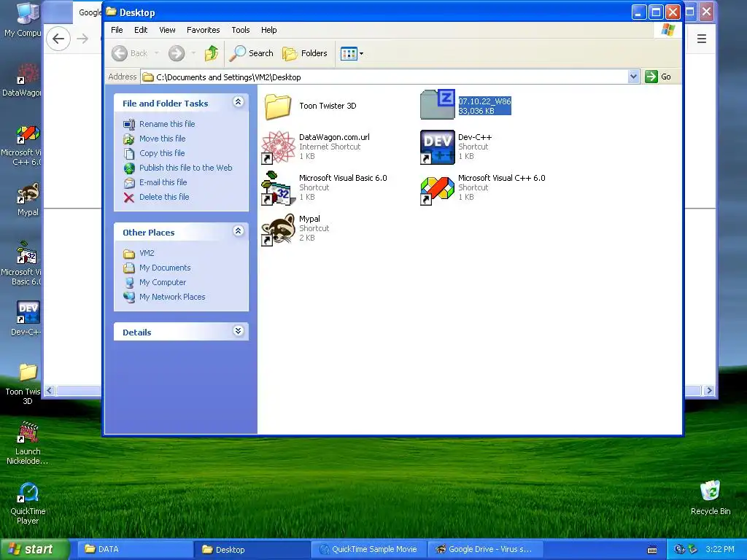Screen dimensions: 747x560
Task: Click the Up folder toolbar icon
Action: pyautogui.click(x=211, y=53)
